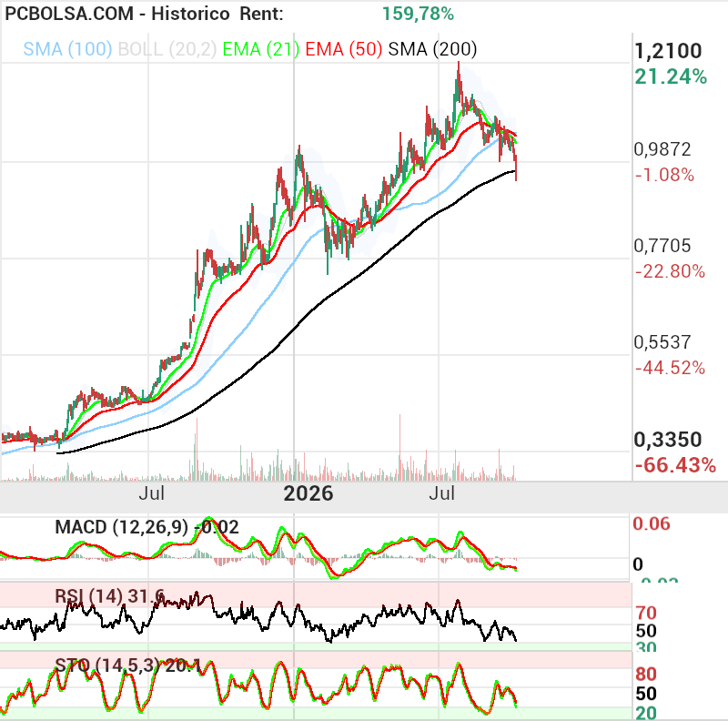Click the PCBOLSA.COM - Historico title
This screenshot has width=728, height=721.
click(117, 14)
